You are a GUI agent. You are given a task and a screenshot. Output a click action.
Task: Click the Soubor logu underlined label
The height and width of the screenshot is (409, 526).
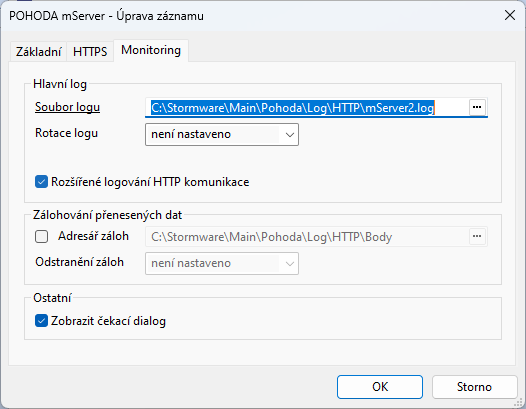pyautogui.click(x=67, y=107)
